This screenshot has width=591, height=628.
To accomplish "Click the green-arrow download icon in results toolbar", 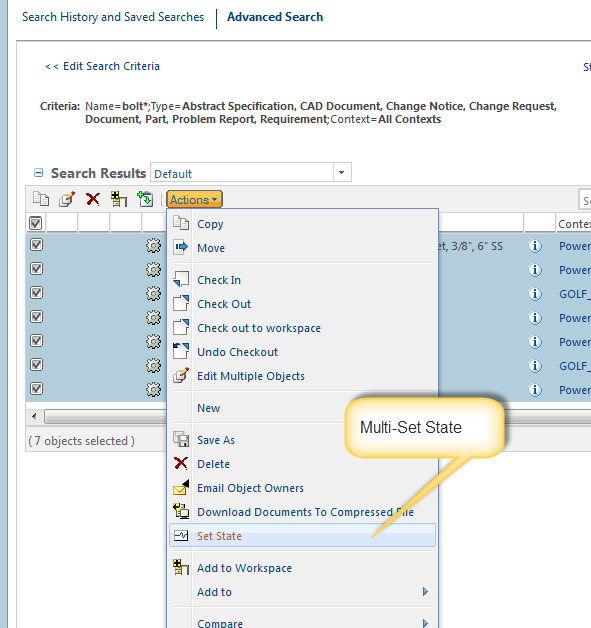I will click(145, 199).
